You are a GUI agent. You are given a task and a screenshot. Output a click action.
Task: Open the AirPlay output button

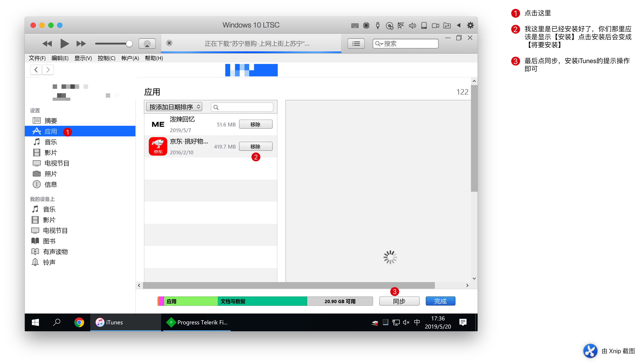tap(147, 44)
